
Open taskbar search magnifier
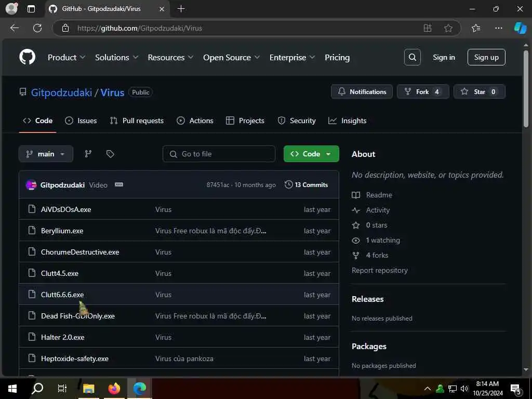point(37,389)
